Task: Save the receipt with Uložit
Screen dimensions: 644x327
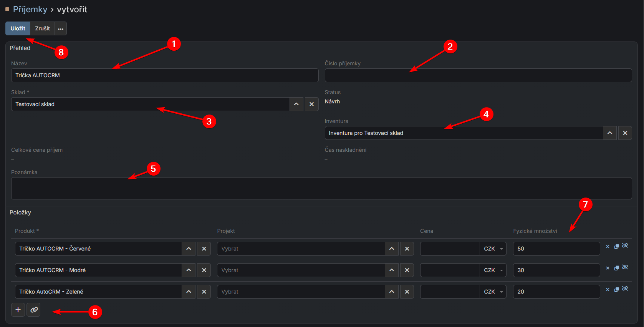Action: (x=18, y=28)
